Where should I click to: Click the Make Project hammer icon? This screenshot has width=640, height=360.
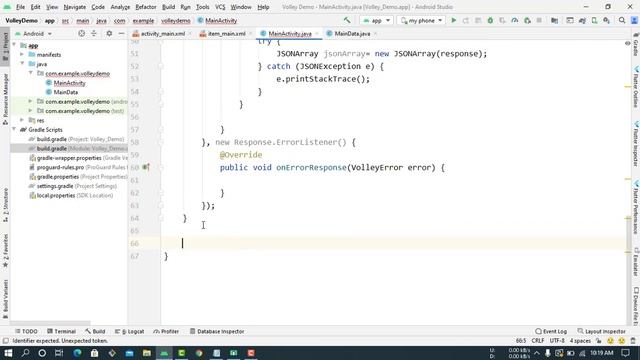coord(347,20)
